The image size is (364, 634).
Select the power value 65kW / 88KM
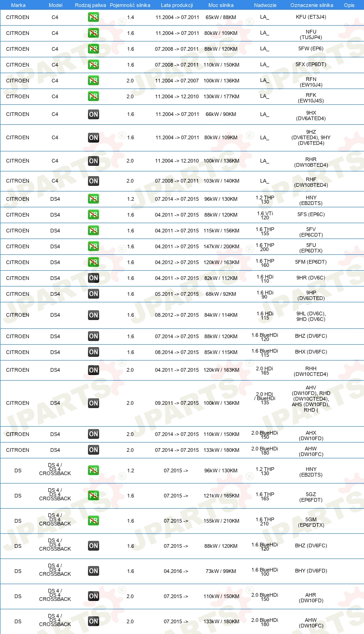[x=221, y=17]
